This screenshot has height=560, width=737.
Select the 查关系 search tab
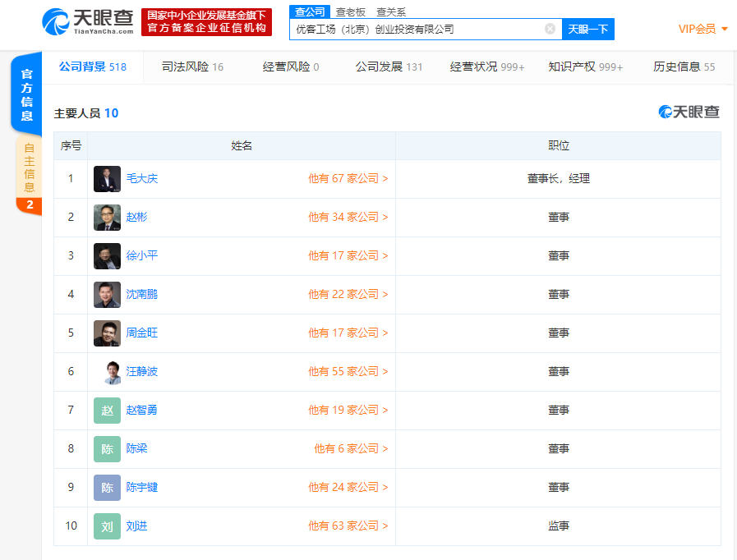391,12
